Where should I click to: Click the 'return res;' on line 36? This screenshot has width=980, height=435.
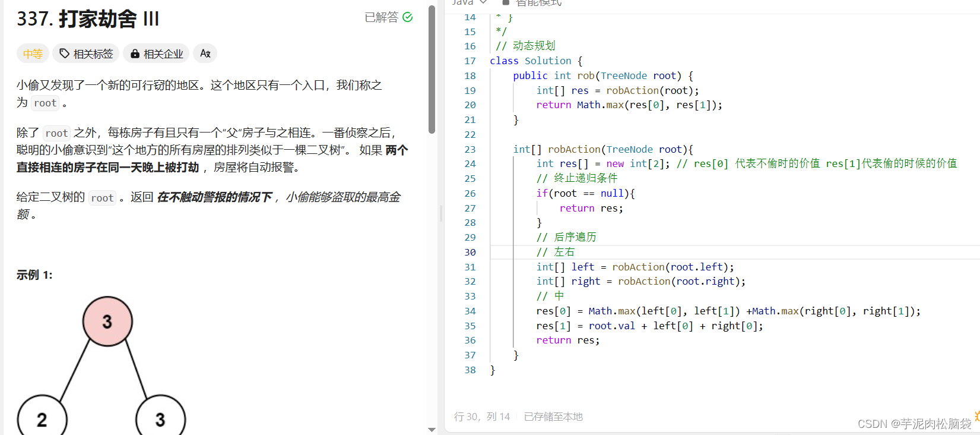tap(568, 340)
